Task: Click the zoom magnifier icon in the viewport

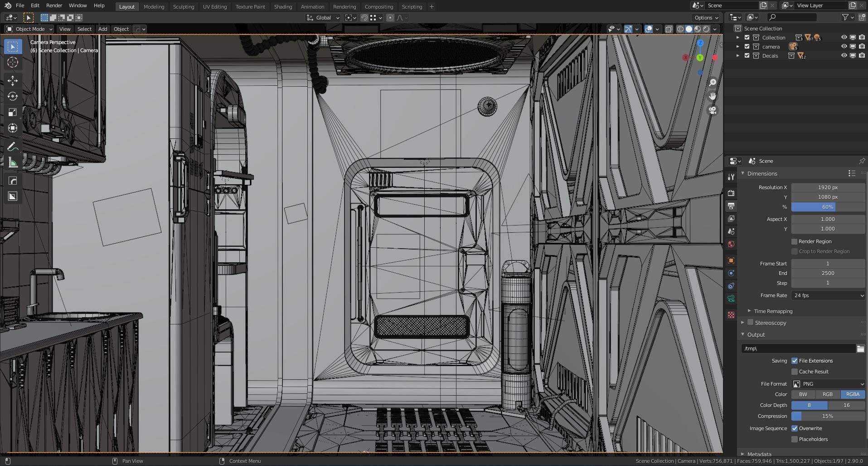Action: click(x=713, y=82)
